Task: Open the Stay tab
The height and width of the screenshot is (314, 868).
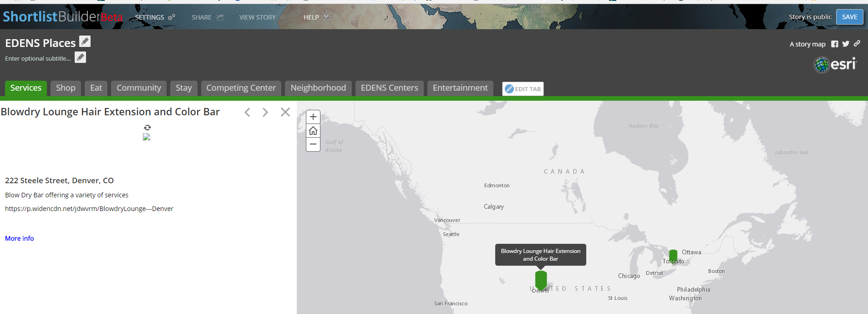Action: click(184, 88)
